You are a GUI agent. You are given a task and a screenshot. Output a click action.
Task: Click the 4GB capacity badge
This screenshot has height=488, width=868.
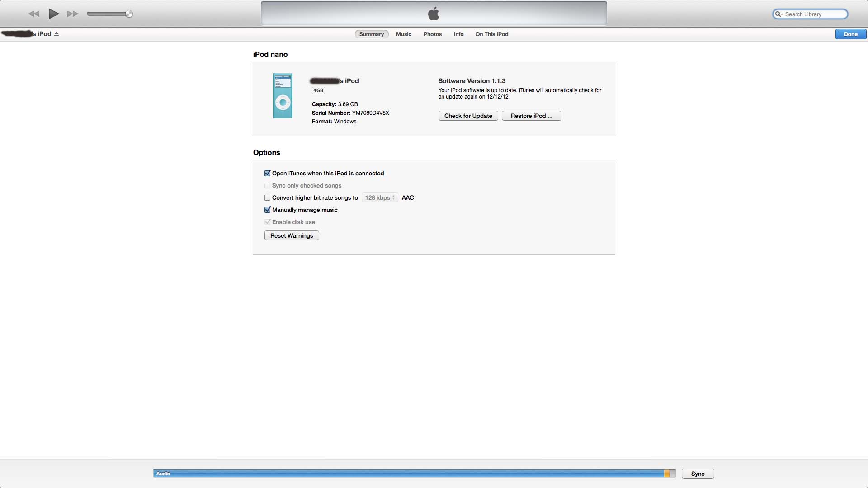point(318,90)
